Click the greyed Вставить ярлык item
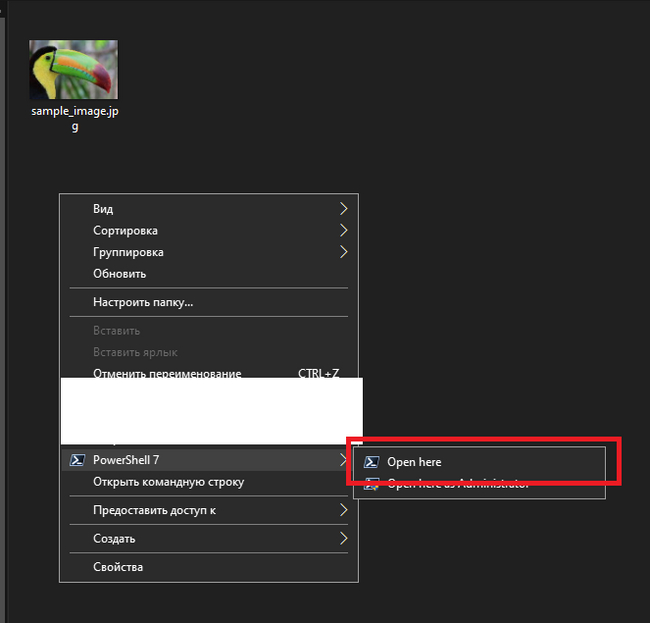 click(x=209, y=352)
